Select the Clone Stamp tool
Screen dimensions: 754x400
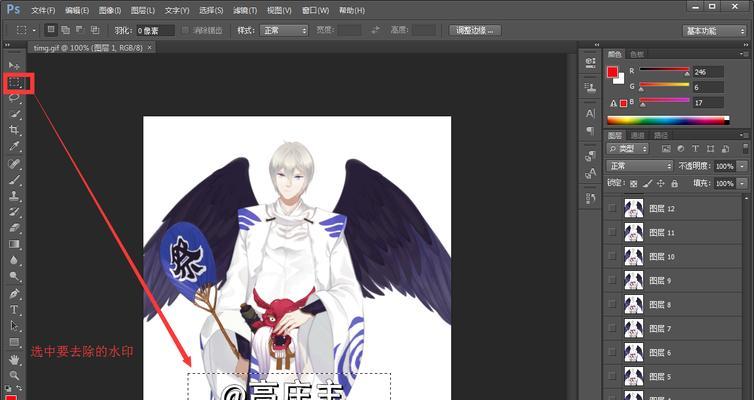tap(14, 196)
